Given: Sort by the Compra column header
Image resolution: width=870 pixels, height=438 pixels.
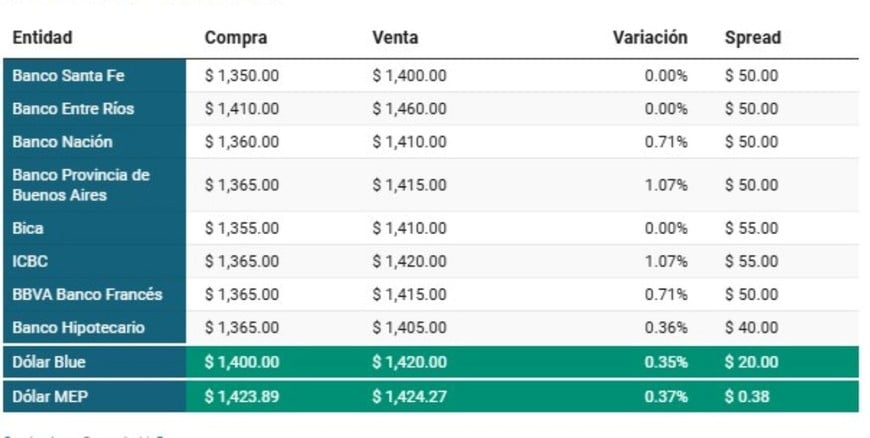Looking at the screenshot, I should (x=236, y=38).
